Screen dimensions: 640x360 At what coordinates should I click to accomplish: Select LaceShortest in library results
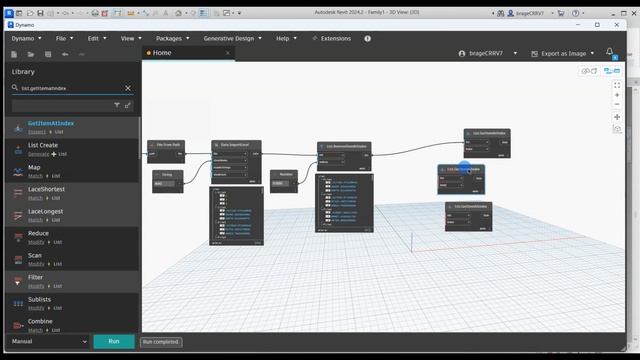(x=72, y=193)
